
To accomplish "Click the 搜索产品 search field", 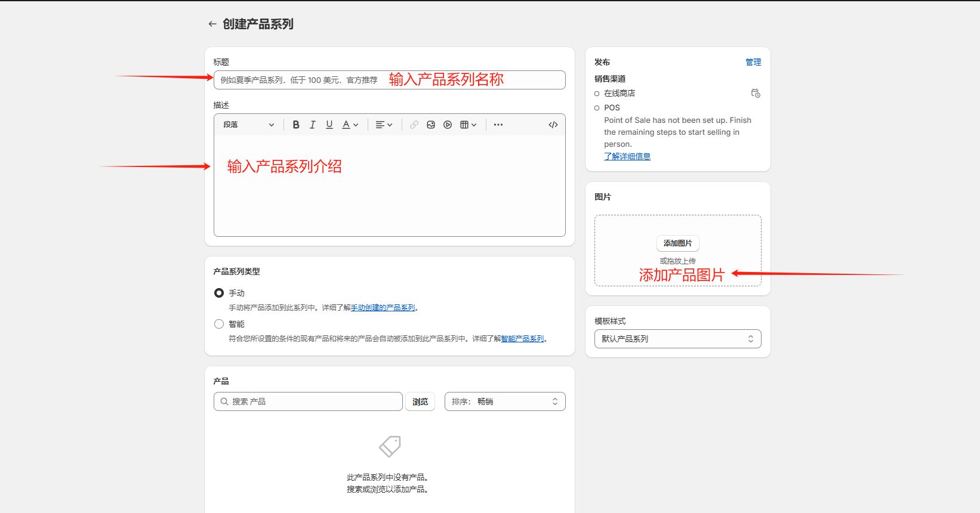I will (x=308, y=401).
